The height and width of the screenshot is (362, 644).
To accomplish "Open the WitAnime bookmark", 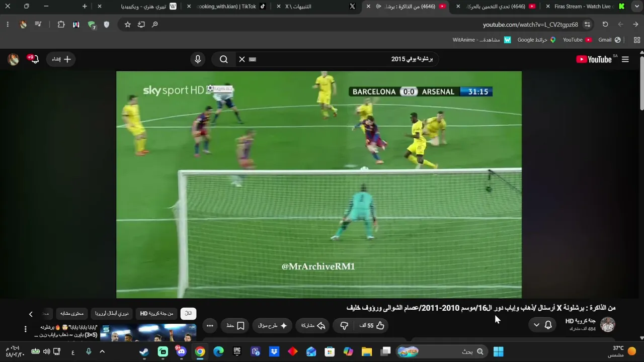I will tap(482, 40).
